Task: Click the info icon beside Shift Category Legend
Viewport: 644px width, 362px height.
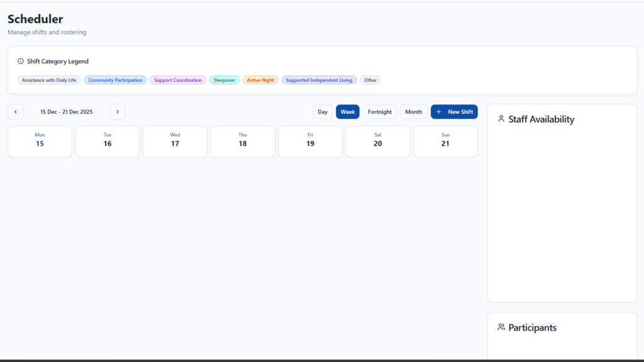Action: [x=21, y=62]
